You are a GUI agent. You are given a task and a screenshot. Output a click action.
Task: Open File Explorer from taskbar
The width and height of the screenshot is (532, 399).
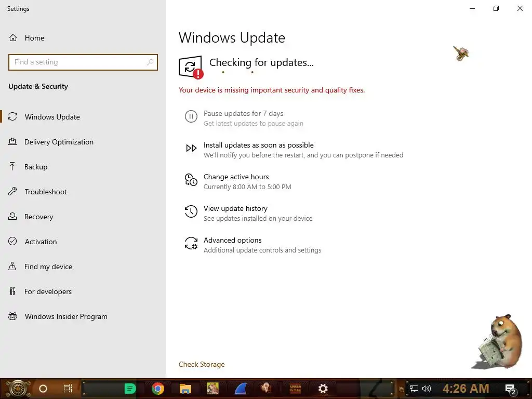[185, 389]
